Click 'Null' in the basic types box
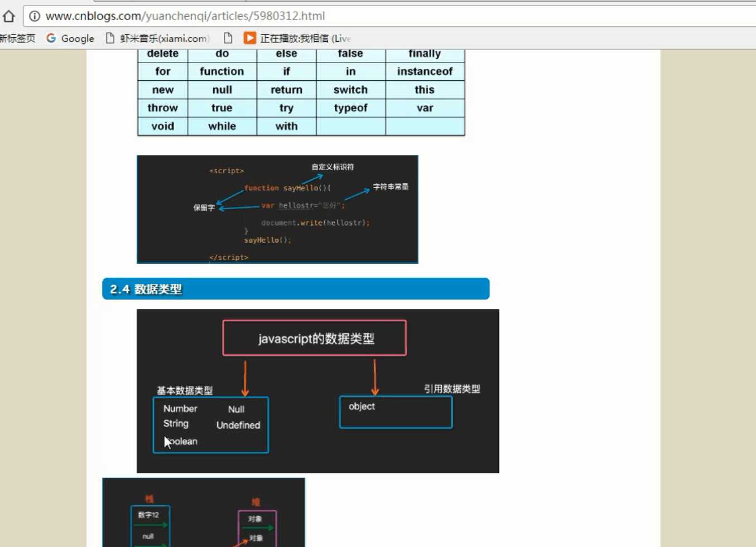756x547 pixels. coord(236,409)
